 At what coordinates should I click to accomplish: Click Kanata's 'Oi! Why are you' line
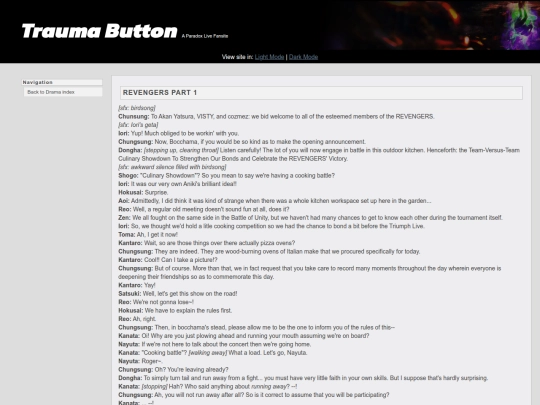pyautogui.click(x=243, y=336)
